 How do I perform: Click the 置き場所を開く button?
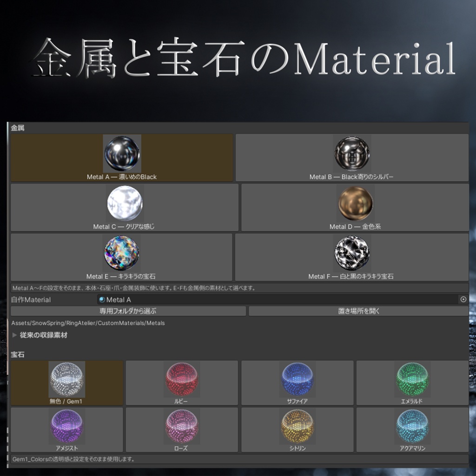point(358,311)
